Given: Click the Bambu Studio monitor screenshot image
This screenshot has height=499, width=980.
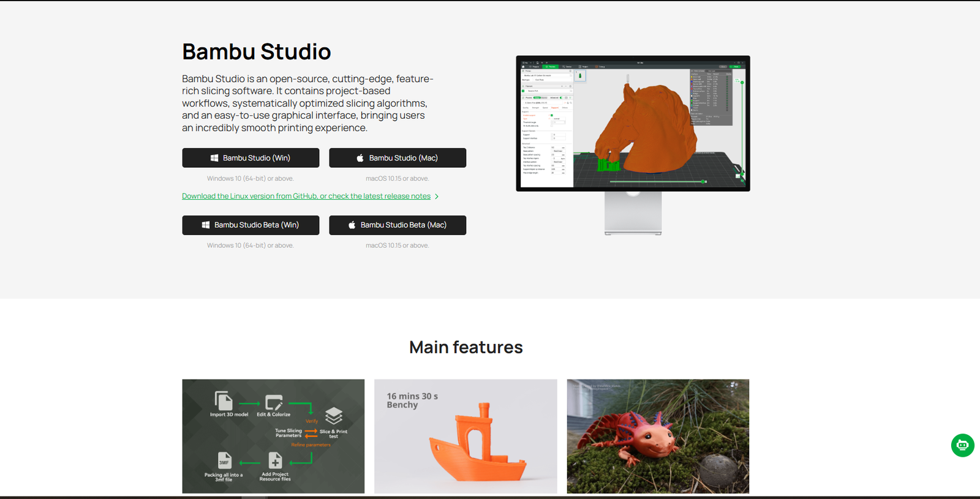Looking at the screenshot, I should click(633, 145).
